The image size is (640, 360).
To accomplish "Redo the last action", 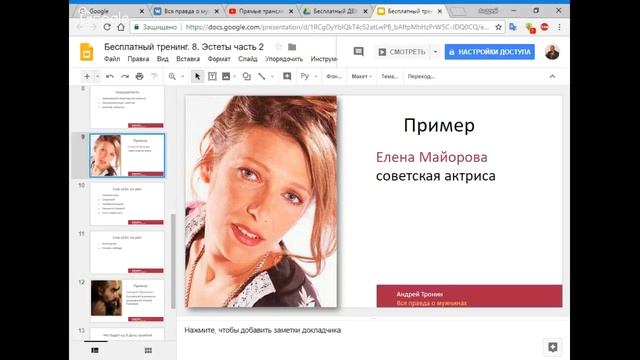I will coord(124,76).
